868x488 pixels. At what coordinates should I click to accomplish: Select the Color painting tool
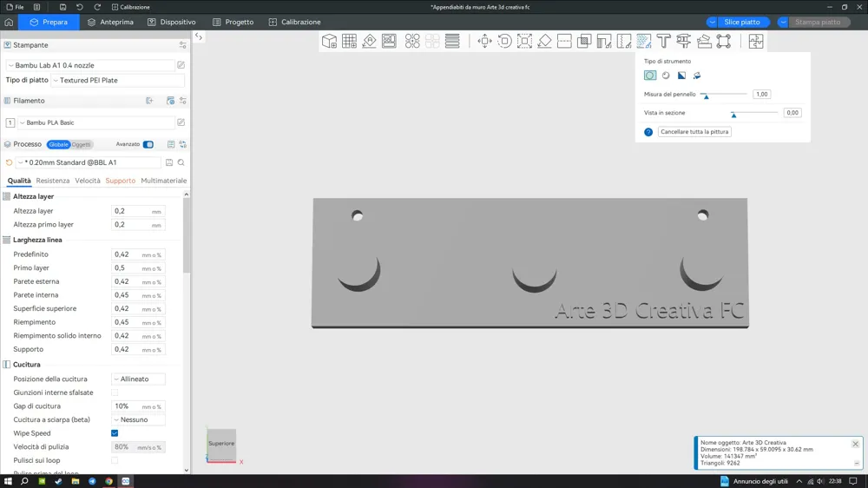tap(644, 41)
